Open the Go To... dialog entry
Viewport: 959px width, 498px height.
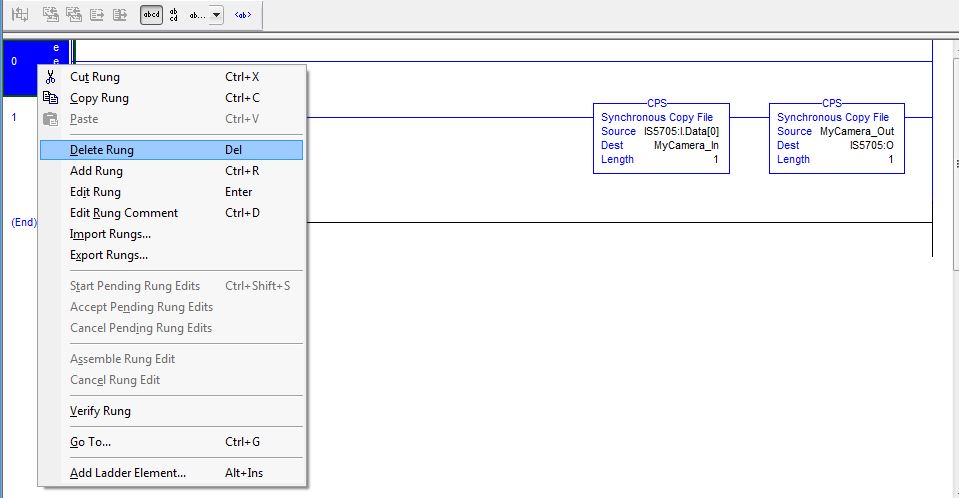click(90, 442)
